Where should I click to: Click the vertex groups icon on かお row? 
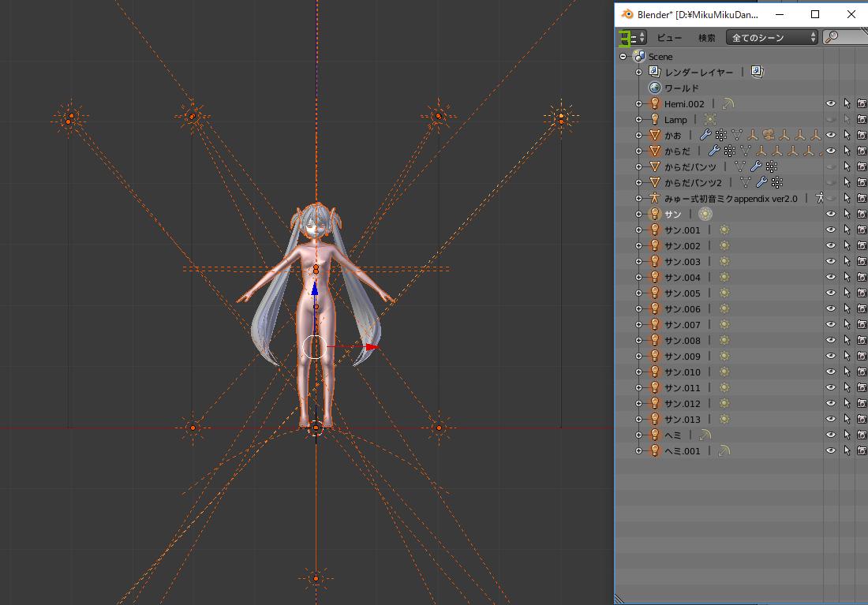(720, 135)
